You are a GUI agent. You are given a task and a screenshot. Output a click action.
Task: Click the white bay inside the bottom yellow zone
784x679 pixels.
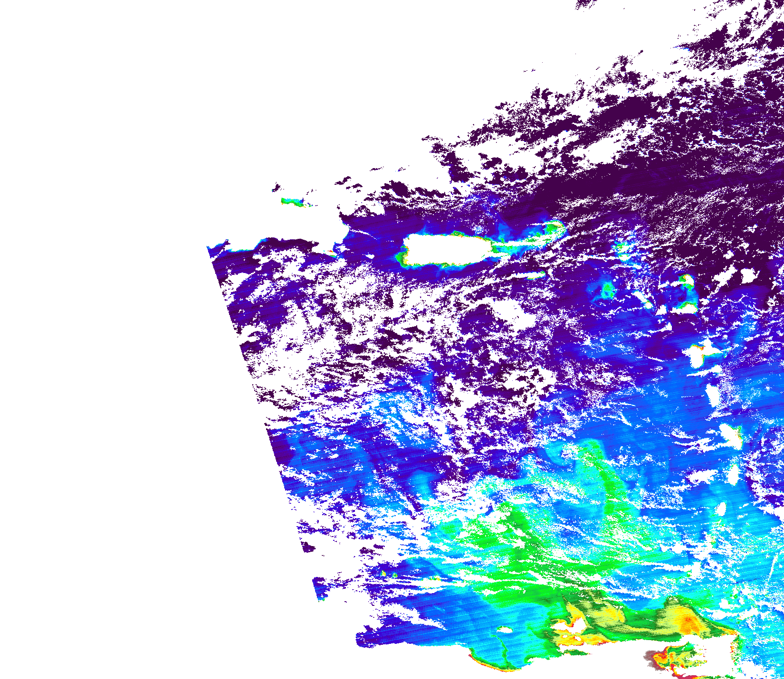tap(575, 628)
